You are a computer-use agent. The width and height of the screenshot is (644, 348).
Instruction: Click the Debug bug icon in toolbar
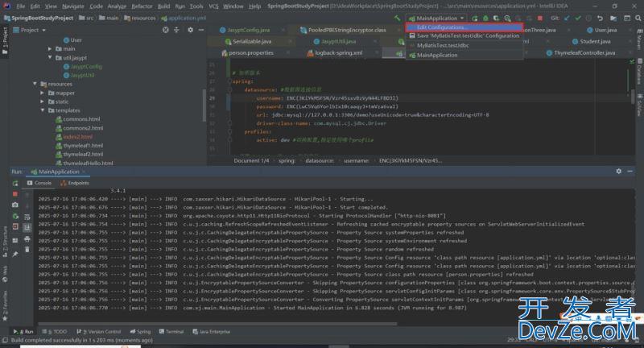(x=485, y=18)
